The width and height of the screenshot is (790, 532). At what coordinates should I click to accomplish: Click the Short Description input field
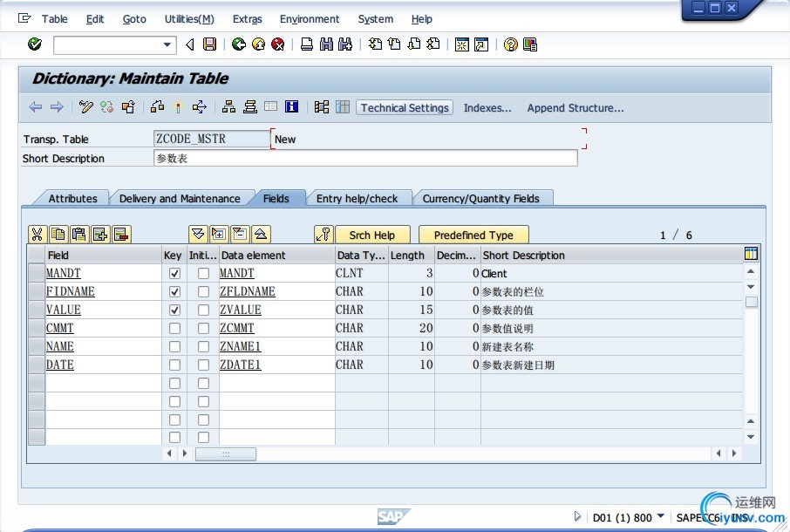(365, 158)
